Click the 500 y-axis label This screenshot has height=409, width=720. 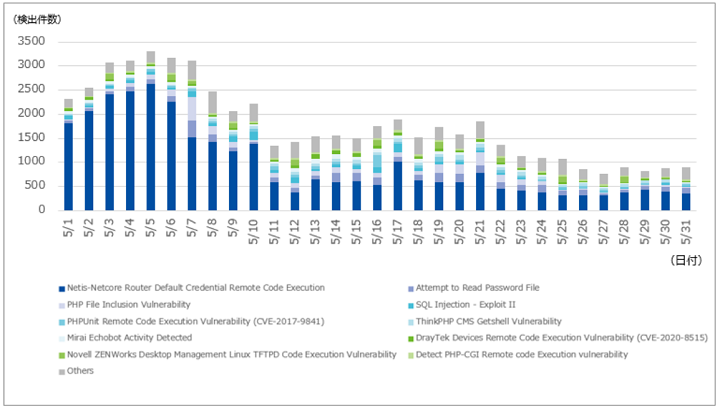(x=35, y=185)
